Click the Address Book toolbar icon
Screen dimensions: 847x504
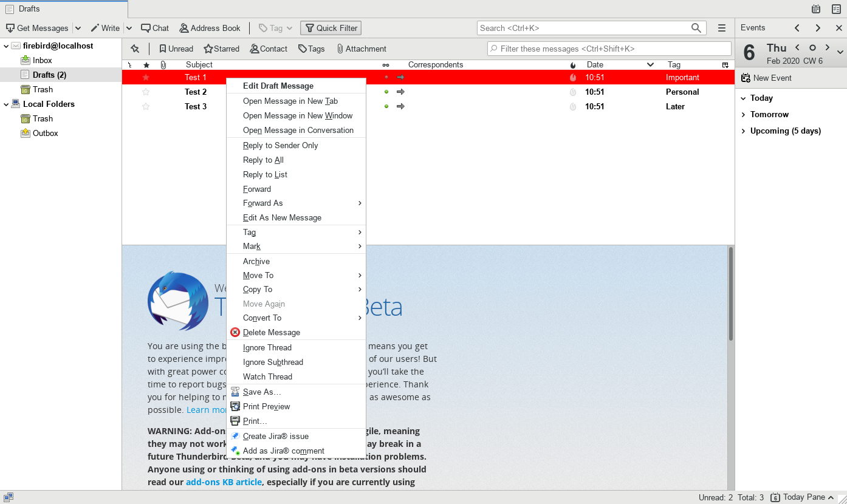click(183, 28)
